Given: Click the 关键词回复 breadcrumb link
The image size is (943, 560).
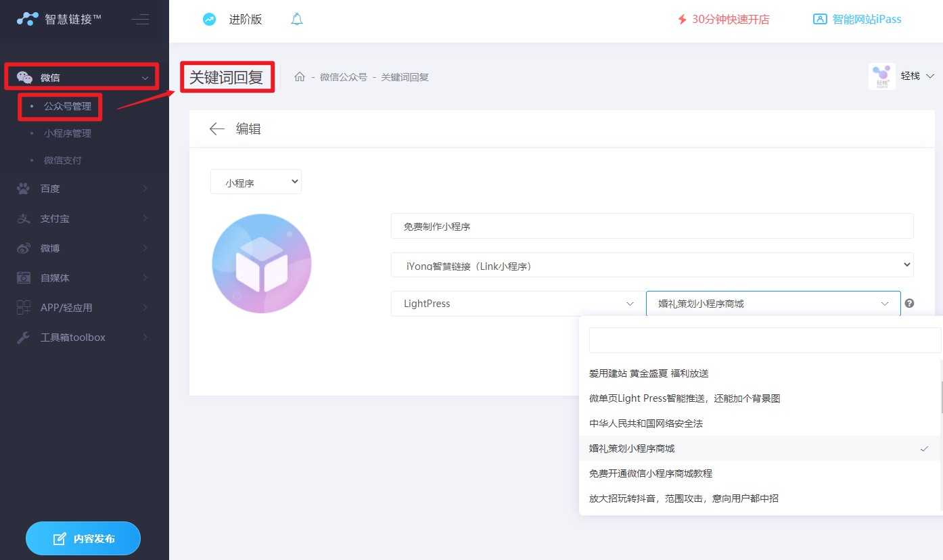Looking at the screenshot, I should click(405, 77).
